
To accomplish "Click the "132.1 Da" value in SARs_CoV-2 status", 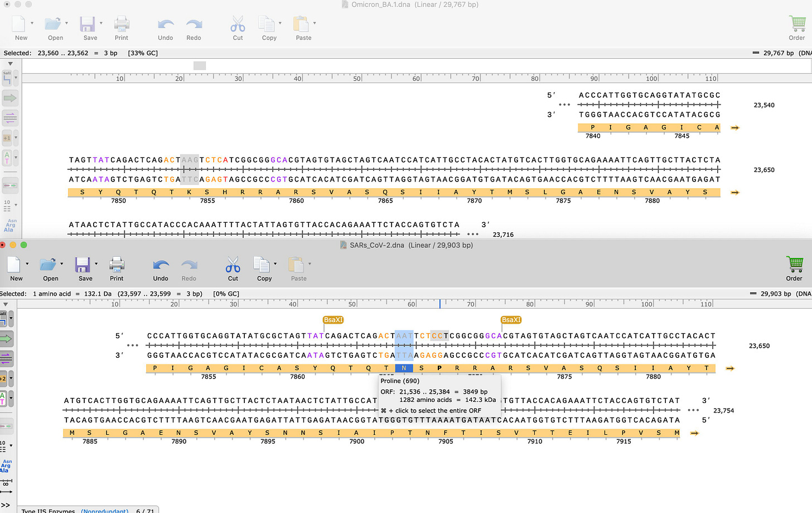I will 98,294.
